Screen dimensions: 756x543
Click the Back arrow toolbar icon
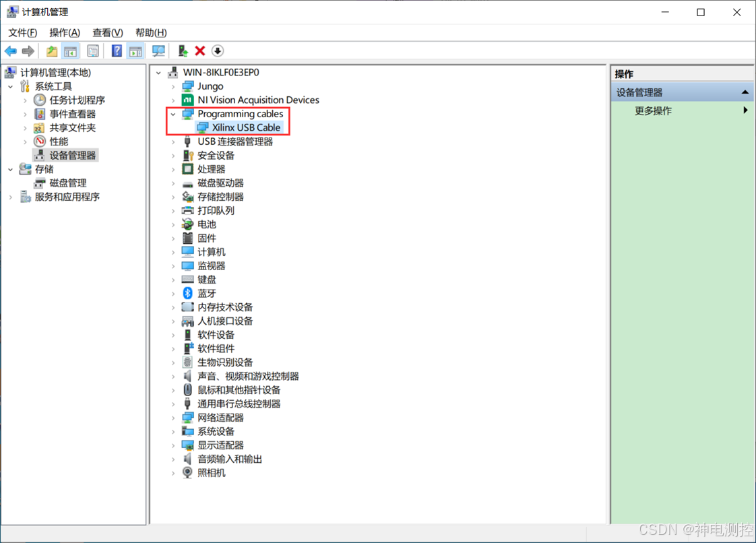11,51
